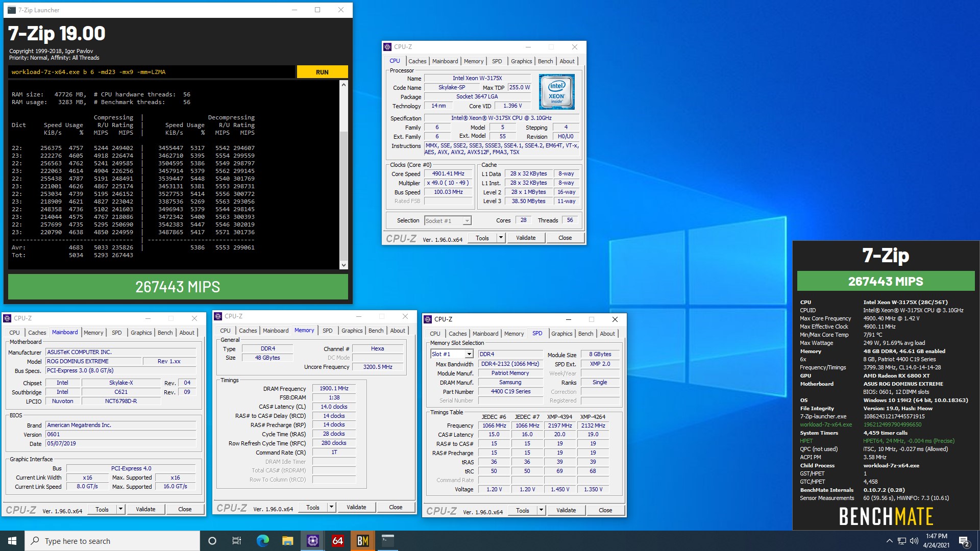Open the BenchMate BM taskbar icon
This screenshot has width=980, height=551.
point(363,541)
